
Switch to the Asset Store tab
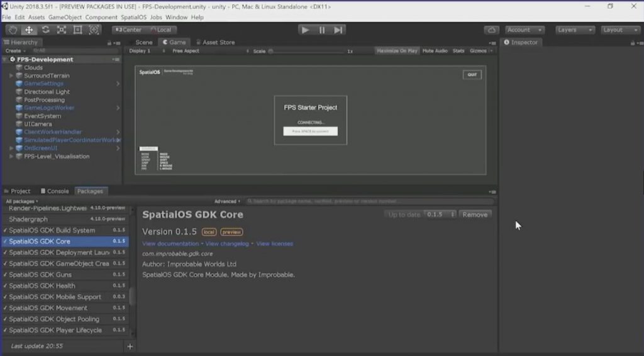(x=216, y=42)
